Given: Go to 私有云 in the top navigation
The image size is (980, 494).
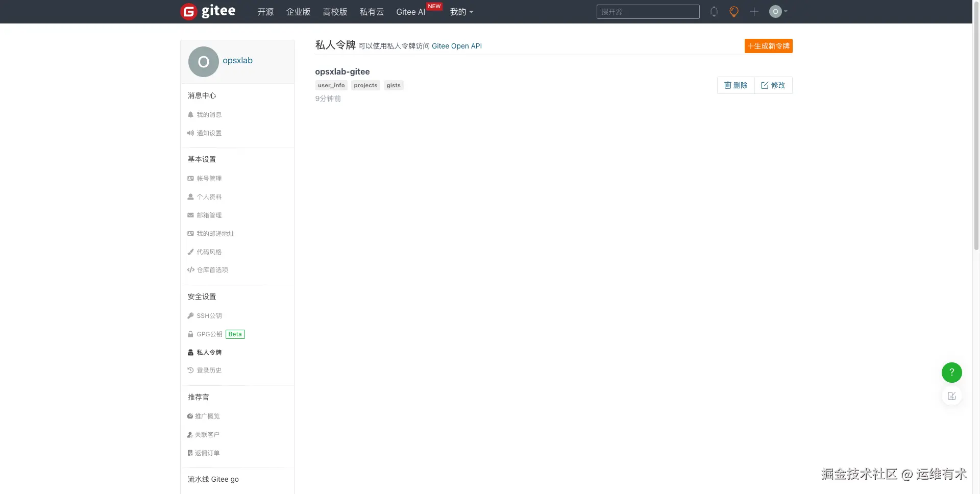Looking at the screenshot, I should pos(372,12).
